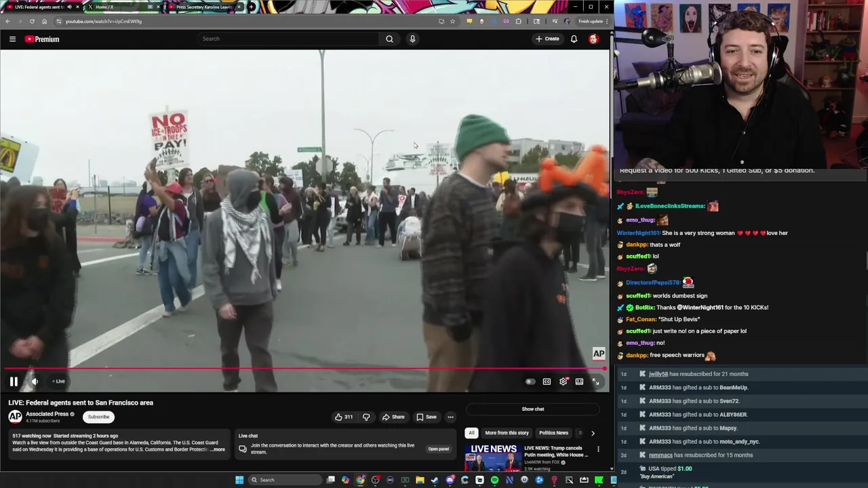Open the Associated Press channel avatar

click(x=15, y=417)
